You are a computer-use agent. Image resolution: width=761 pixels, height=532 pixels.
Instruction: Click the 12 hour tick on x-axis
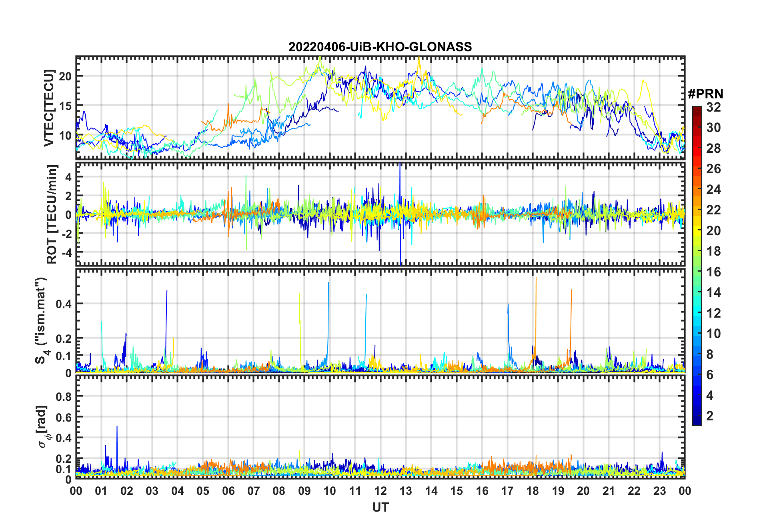tap(380, 491)
